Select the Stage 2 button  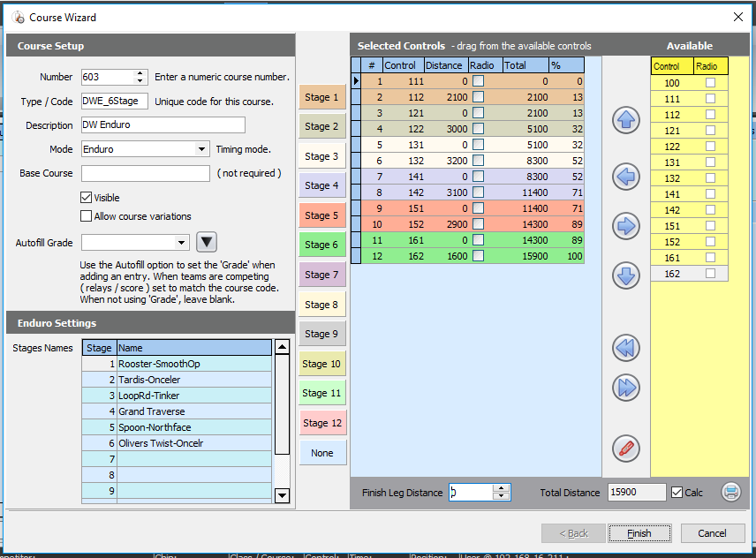[321, 127]
